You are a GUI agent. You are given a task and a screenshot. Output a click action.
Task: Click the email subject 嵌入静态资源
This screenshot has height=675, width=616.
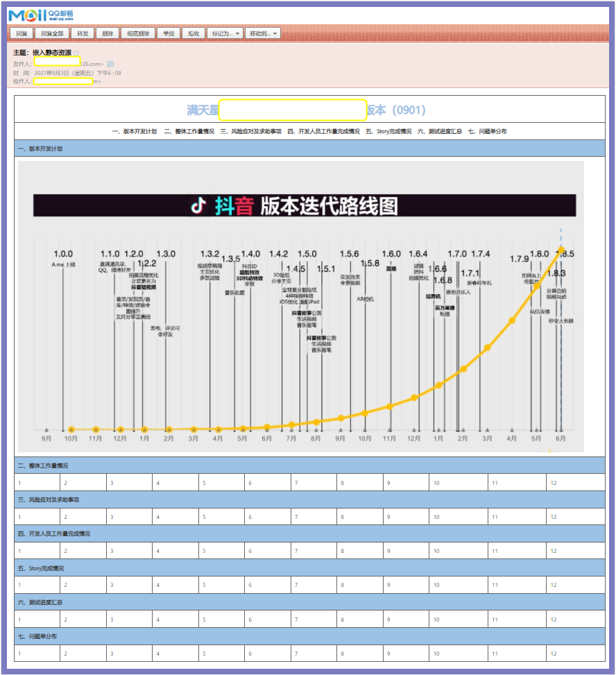pos(52,53)
